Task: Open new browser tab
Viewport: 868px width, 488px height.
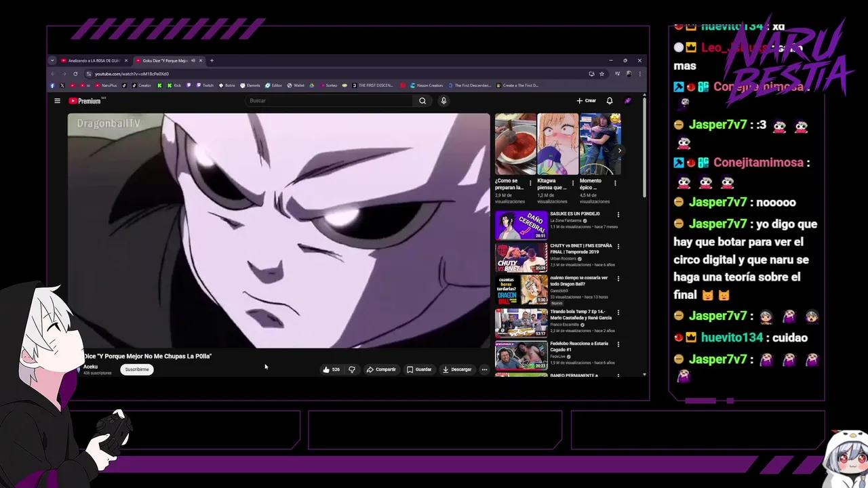Action: coord(212,60)
